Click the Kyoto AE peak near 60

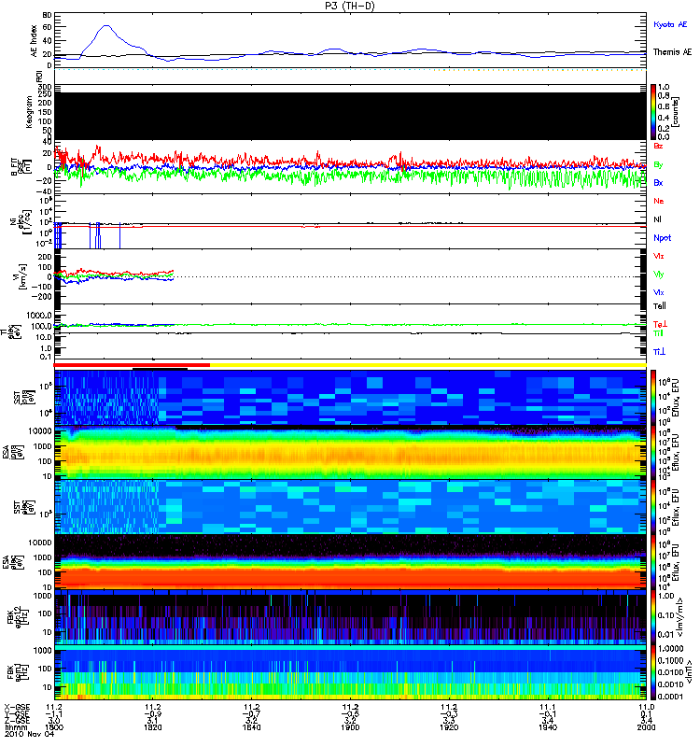point(106,26)
